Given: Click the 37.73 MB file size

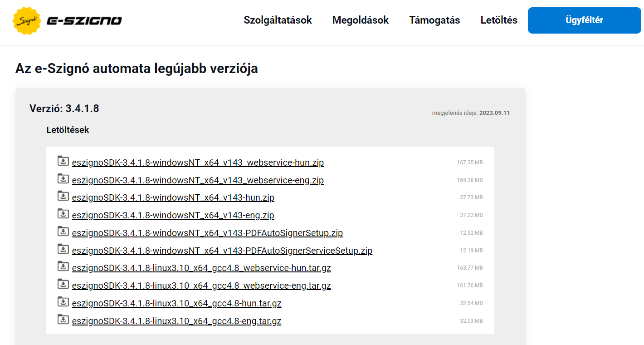Looking at the screenshot, I should (x=471, y=197).
